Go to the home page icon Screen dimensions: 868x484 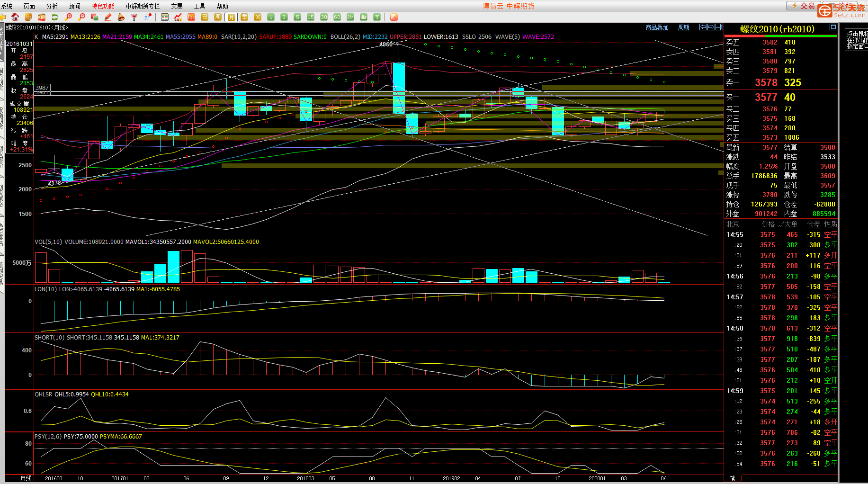point(15,17)
